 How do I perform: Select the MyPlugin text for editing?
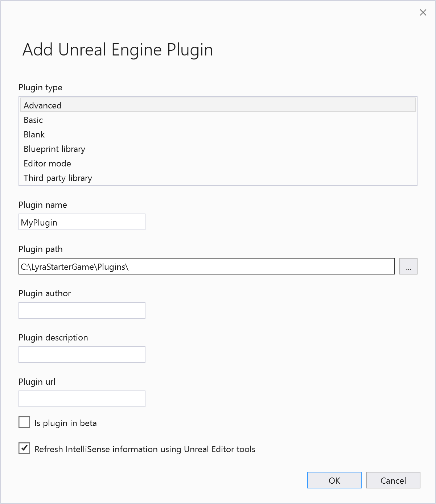(40, 222)
